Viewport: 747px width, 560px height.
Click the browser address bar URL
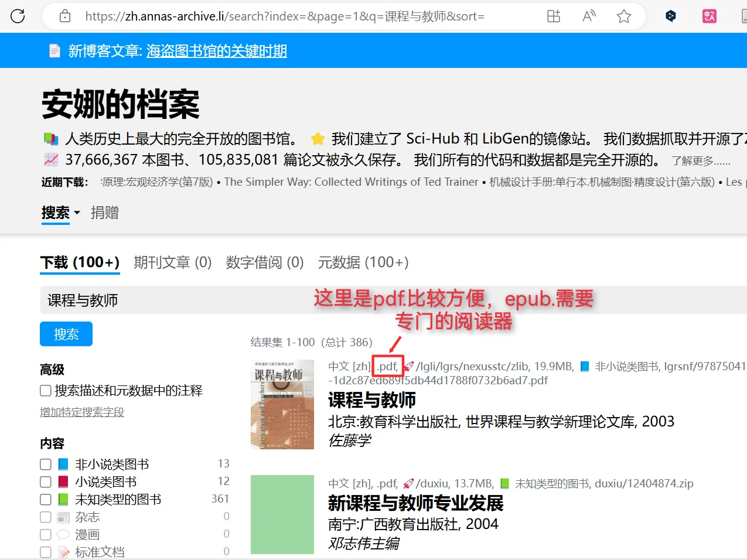click(x=285, y=16)
